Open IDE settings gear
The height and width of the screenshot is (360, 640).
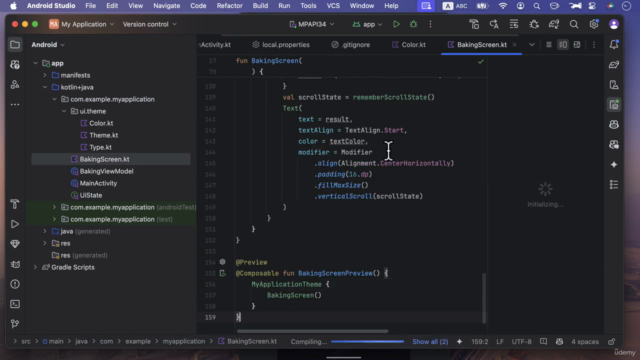click(594, 24)
